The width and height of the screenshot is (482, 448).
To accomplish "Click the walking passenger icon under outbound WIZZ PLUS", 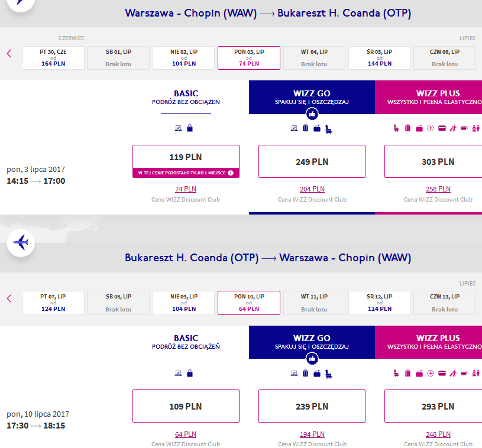I will [453, 128].
